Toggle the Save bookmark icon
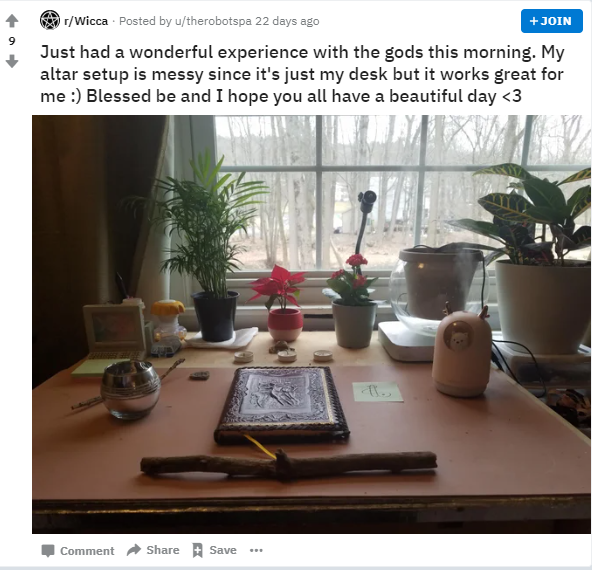The width and height of the screenshot is (592, 570). (197, 550)
